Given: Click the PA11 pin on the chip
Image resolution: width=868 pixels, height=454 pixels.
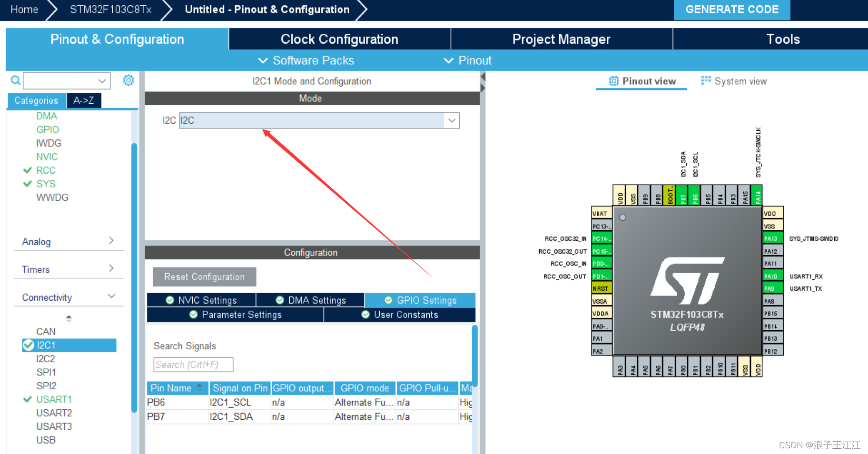Looking at the screenshot, I should (x=773, y=264).
